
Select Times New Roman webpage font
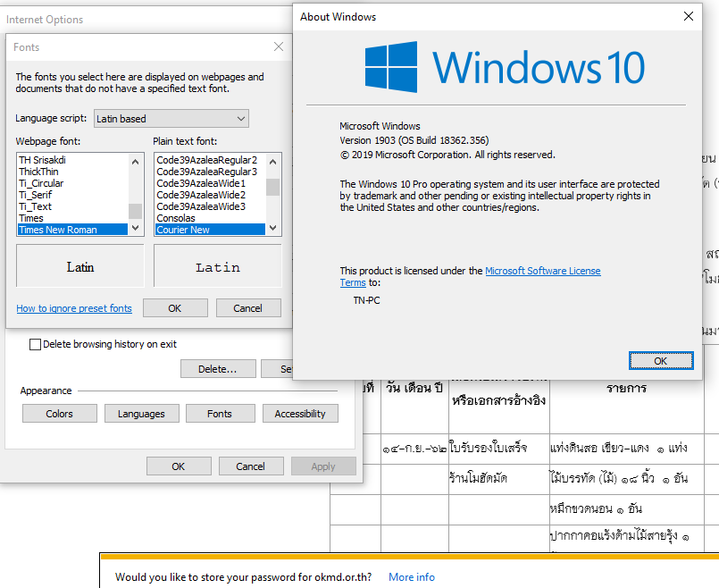(x=72, y=230)
